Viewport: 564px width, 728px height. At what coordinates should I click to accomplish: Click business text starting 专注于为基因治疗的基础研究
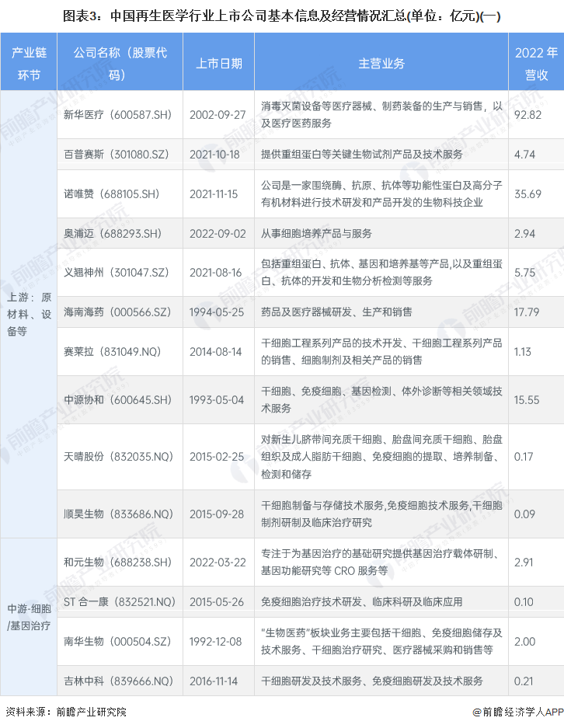(381, 563)
